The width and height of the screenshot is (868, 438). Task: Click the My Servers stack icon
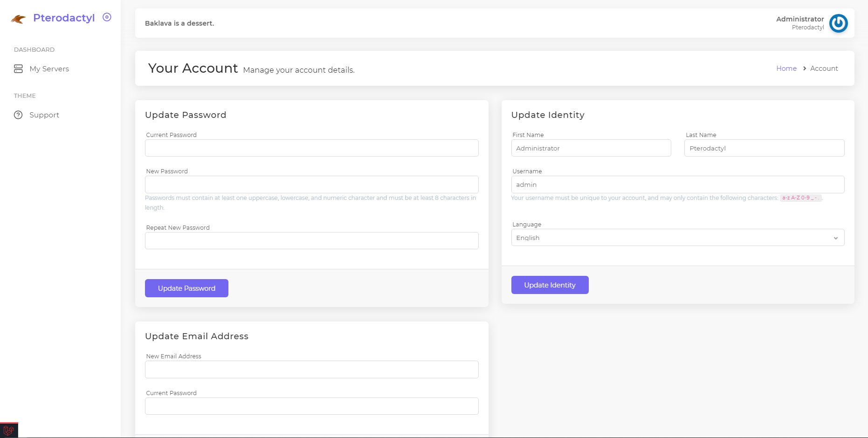[18, 69]
